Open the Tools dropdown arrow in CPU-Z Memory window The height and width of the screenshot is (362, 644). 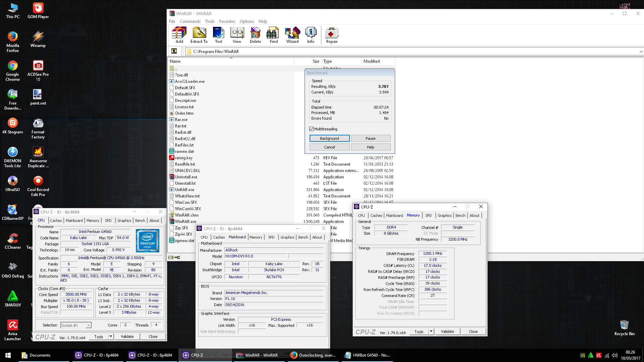[x=431, y=331]
